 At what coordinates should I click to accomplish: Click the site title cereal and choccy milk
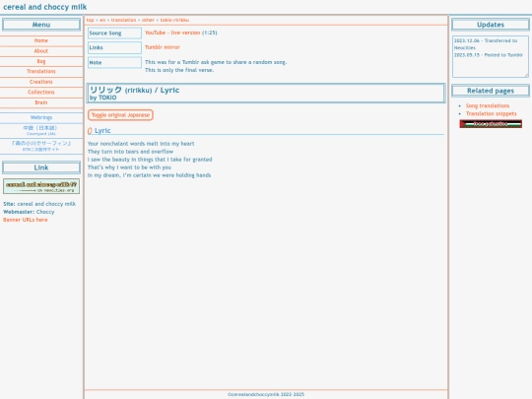tap(44, 7)
